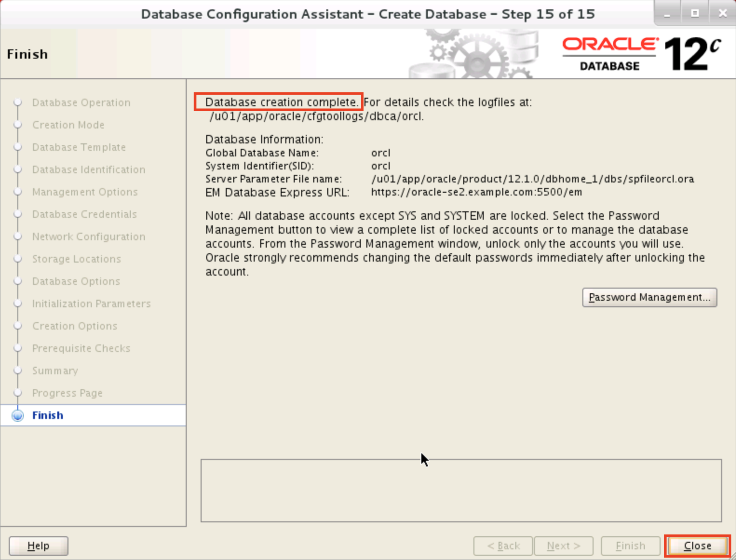Click the Network Configuration step bullet

click(x=18, y=236)
